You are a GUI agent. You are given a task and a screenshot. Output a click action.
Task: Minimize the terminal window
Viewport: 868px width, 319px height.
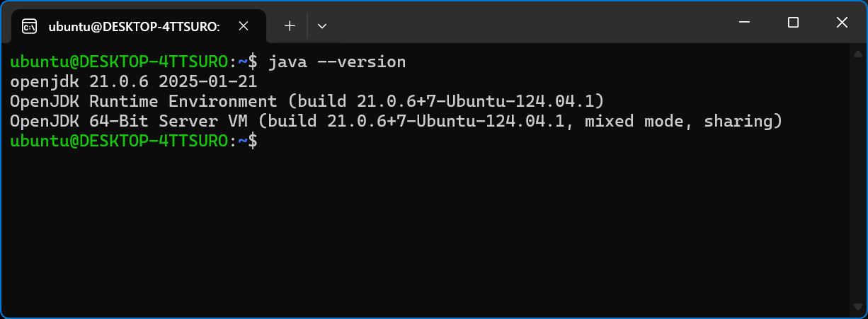point(744,23)
